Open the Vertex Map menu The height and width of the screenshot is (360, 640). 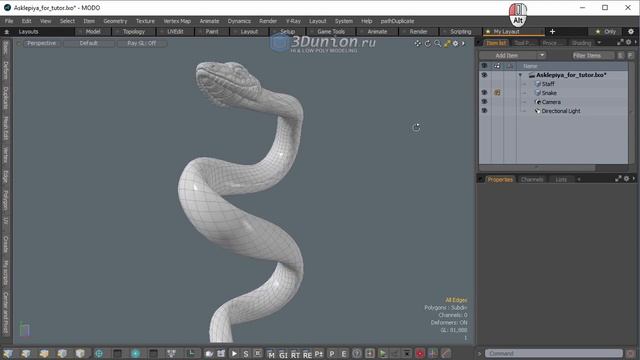pos(177,21)
